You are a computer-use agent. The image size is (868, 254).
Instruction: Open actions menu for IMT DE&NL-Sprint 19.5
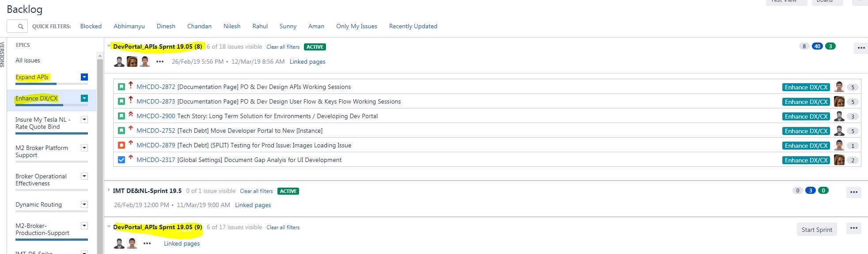pos(853,192)
